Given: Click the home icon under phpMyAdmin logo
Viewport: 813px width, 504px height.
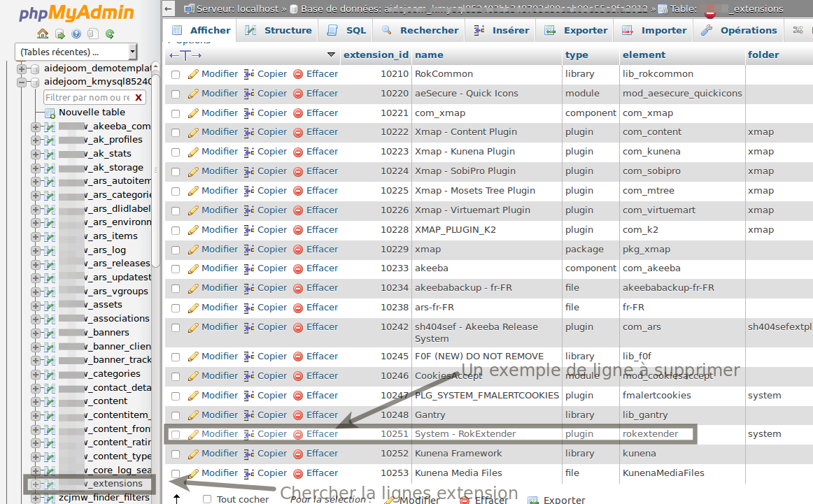Looking at the screenshot, I should click(43, 34).
